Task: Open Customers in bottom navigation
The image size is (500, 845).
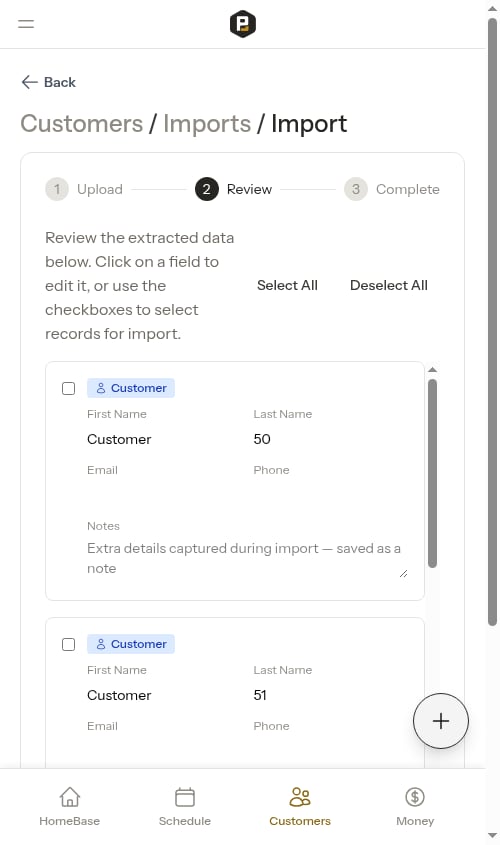Action: pyautogui.click(x=300, y=807)
